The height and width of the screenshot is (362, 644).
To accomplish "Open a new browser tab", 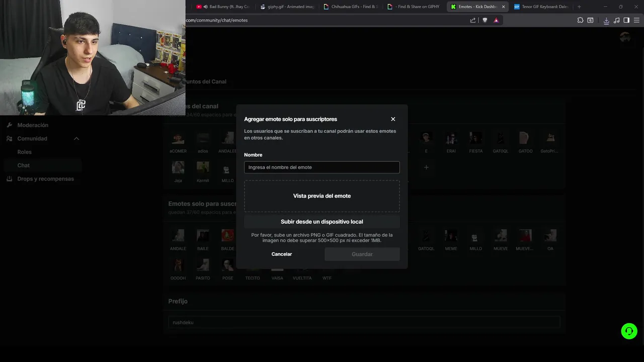I will (x=579, y=7).
